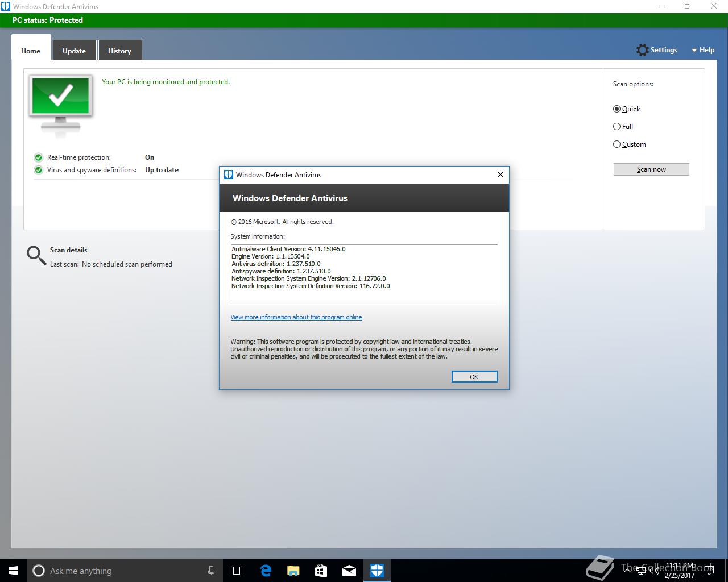
Task: Click OK in the about dialog
Action: (474, 377)
